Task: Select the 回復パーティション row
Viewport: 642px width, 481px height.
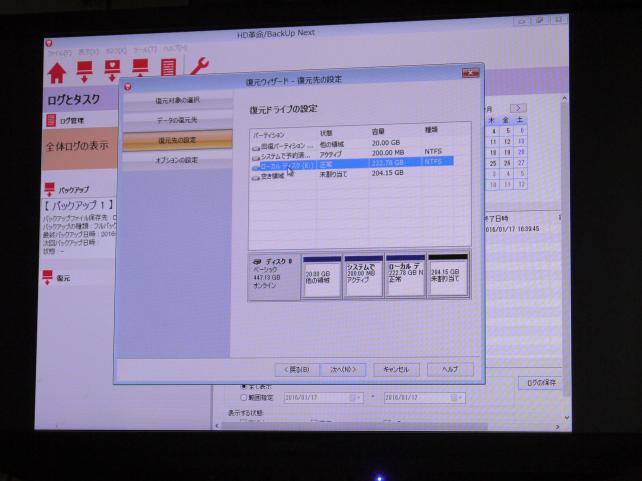Action: point(353,145)
